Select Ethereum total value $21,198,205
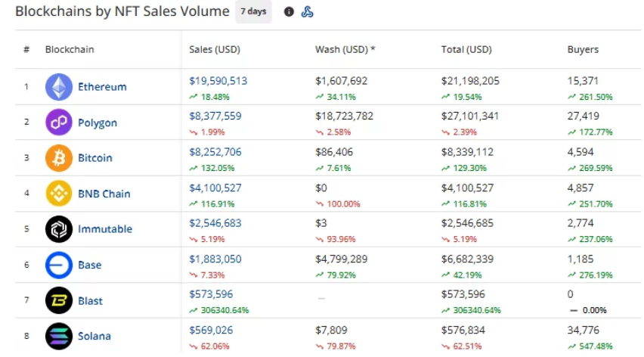Viewport: 644px width, 357px height. point(470,80)
